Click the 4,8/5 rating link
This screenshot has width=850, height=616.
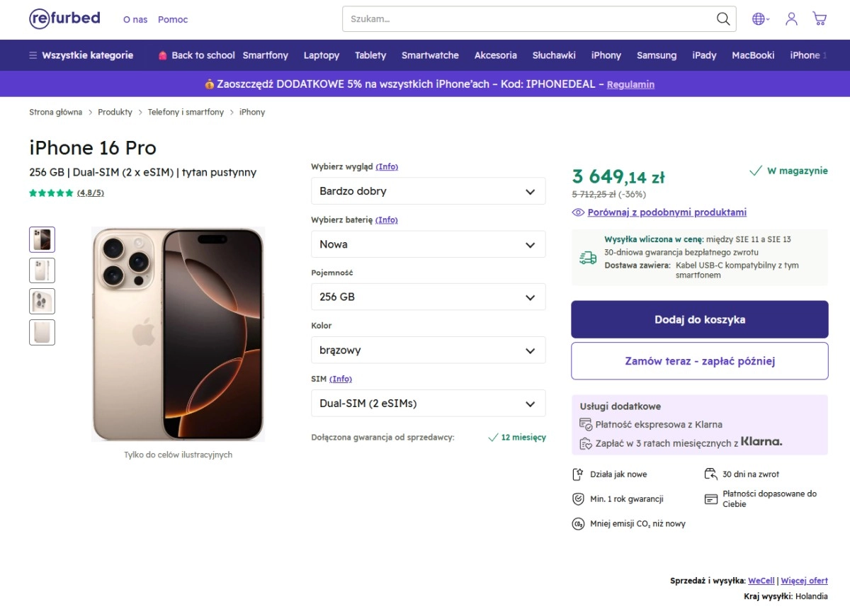pos(91,193)
